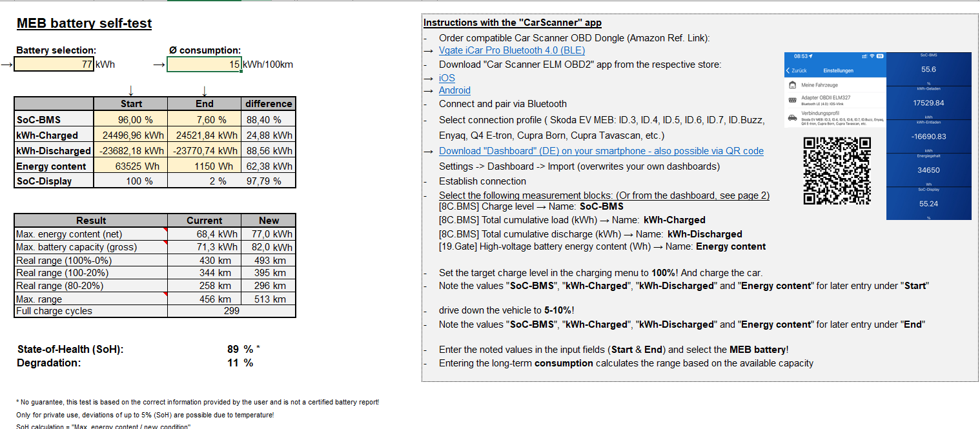
Task: Click the "Current" column header
Action: [204, 221]
